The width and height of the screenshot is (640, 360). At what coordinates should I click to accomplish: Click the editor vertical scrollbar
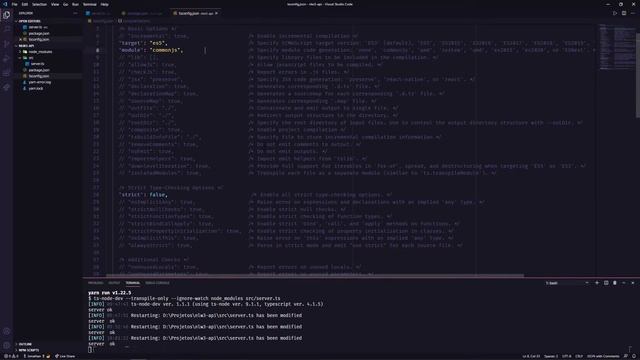(x=638, y=76)
